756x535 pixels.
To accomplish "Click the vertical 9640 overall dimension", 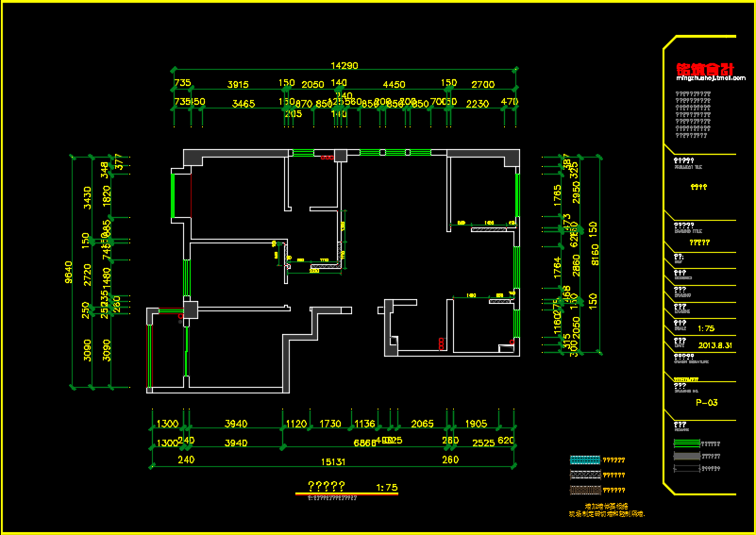I will coord(69,272).
